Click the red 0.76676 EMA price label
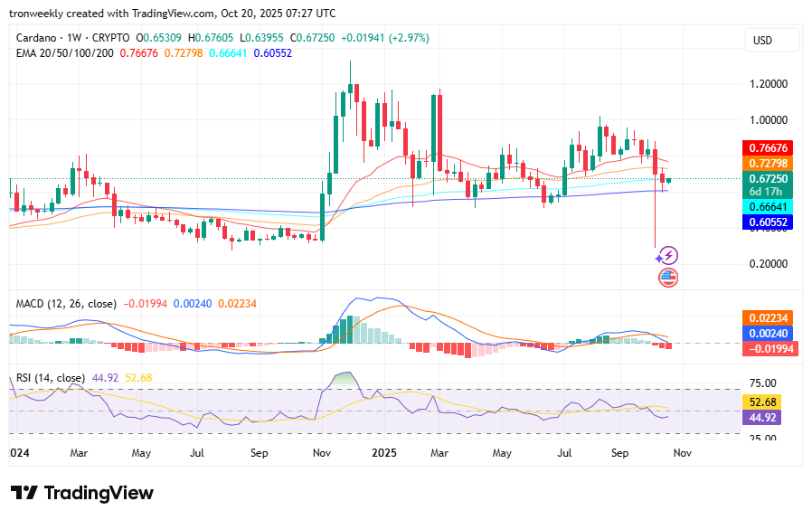Viewport: 812px width, 520px height. [766, 147]
